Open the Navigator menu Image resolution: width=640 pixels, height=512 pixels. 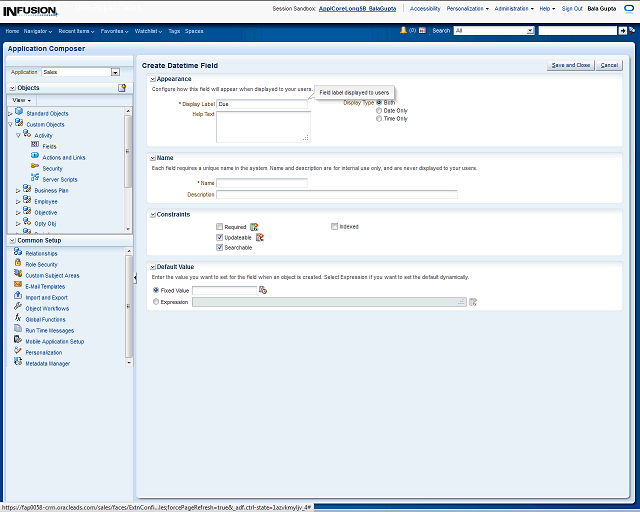coord(38,31)
